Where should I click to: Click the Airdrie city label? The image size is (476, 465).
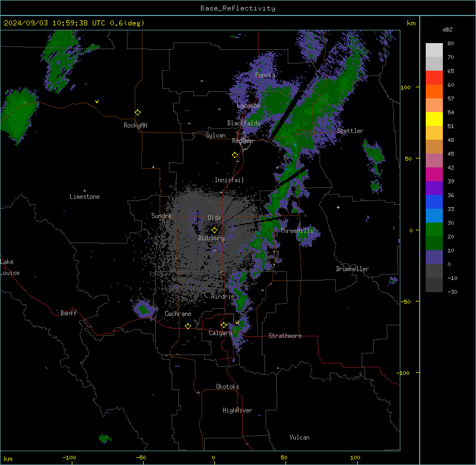pos(223,297)
